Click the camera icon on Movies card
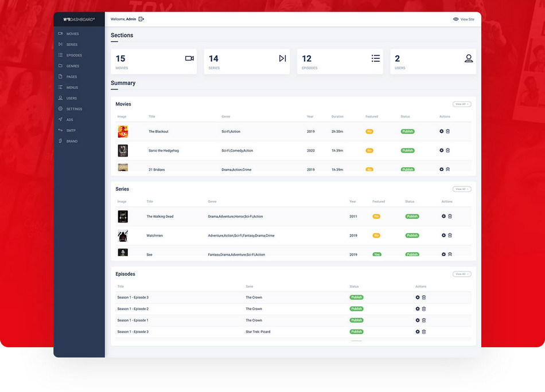 (189, 58)
